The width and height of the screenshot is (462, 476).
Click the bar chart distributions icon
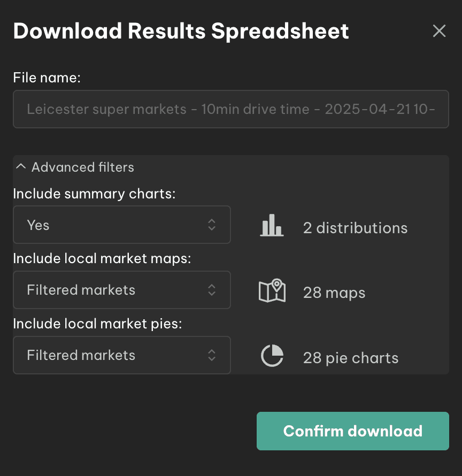click(x=272, y=225)
